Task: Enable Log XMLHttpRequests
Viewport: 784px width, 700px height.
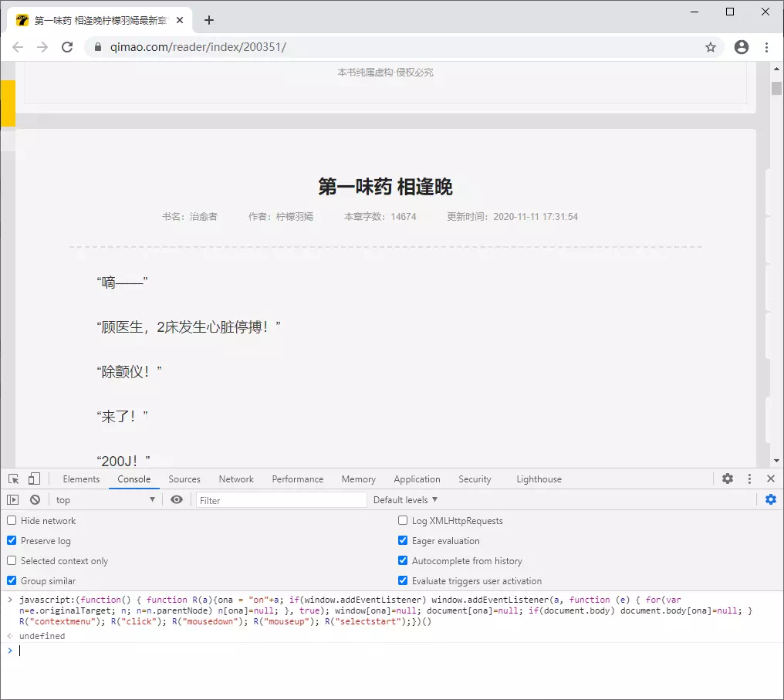Action: point(403,520)
